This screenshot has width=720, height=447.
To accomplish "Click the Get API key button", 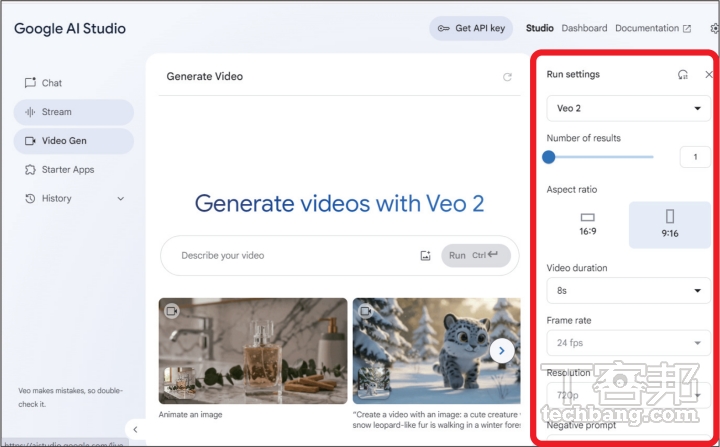I will [x=471, y=28].
